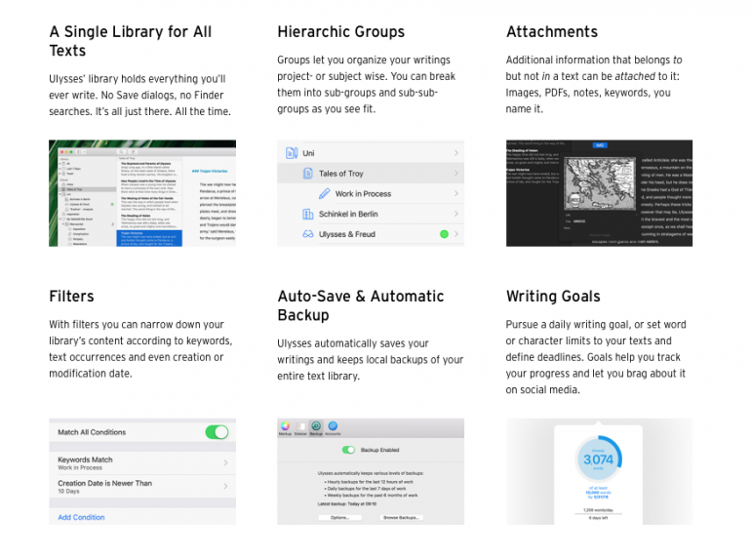Viewport: 751px width, 560px height.
Task: Open the Work in Process row chevron
Action: point(456,193)
